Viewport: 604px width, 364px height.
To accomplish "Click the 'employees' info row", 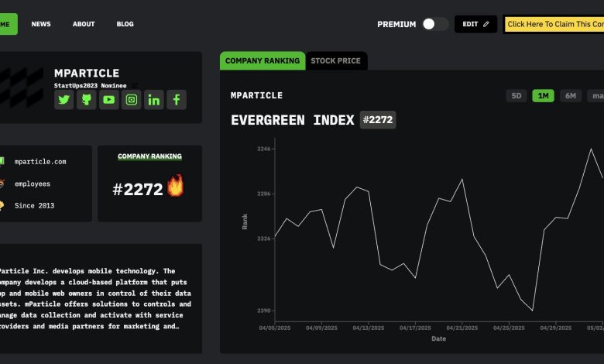I will (33, 184).
